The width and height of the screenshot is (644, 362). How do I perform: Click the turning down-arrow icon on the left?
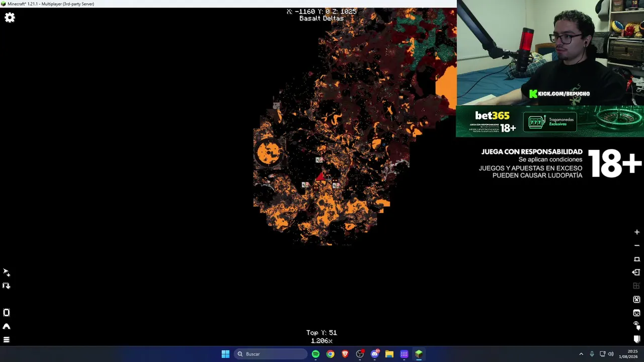click(x=7, y=286)
